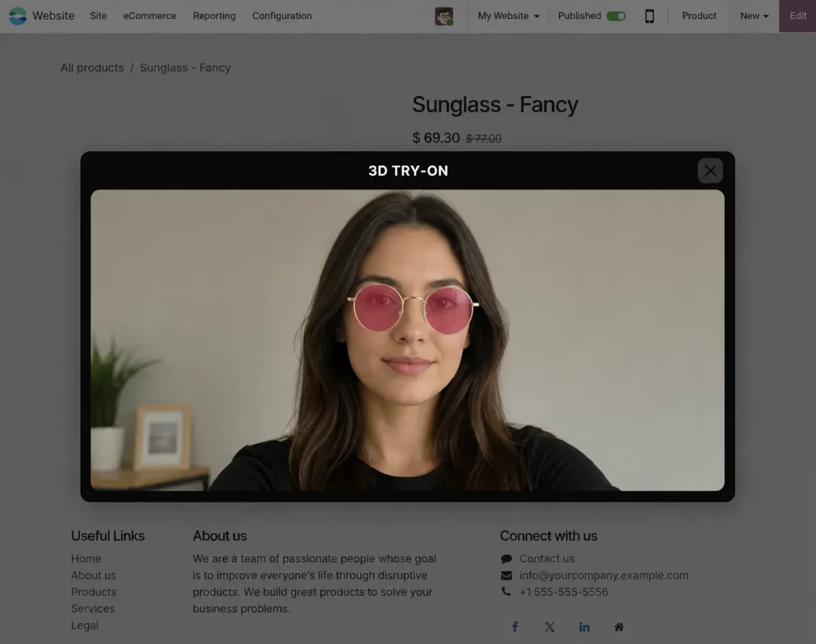Open the Configuration menu
The image size is (816, 644).
[282, 16]
